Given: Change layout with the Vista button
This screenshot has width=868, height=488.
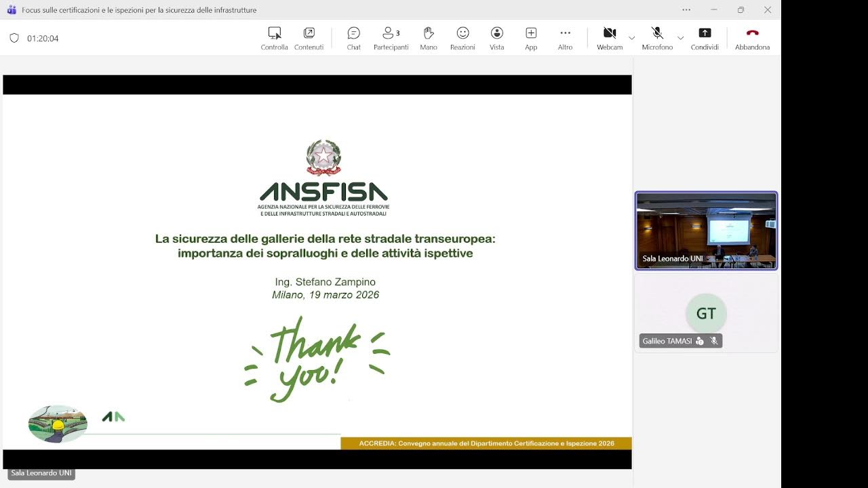Looking at the screenshot, I should coord(497,39).
